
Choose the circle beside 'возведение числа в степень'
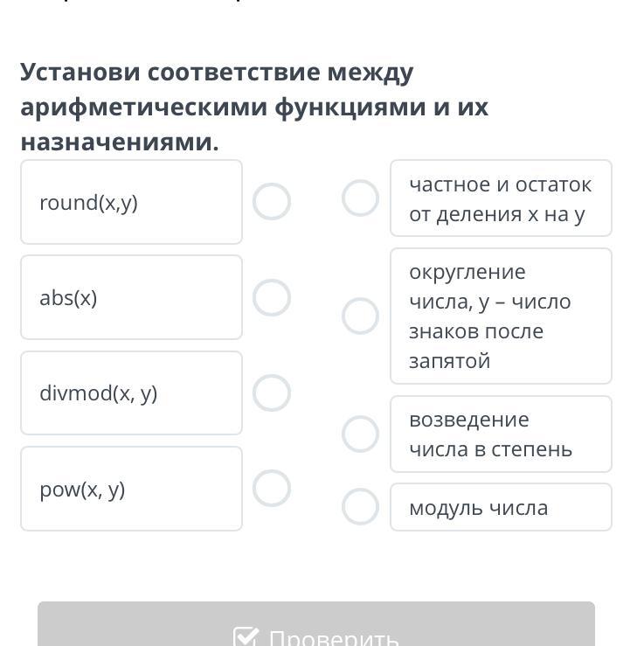tap(360, 434)
